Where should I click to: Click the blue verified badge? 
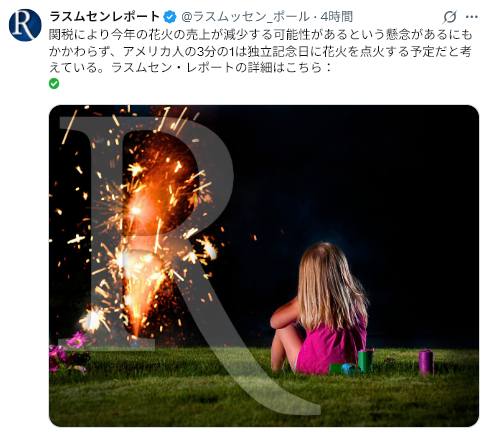170,17
